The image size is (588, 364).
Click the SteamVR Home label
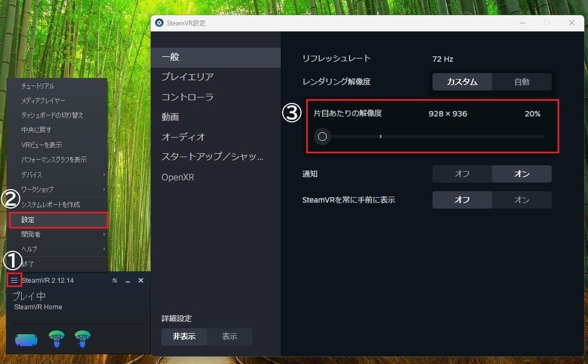click(38, 307)
